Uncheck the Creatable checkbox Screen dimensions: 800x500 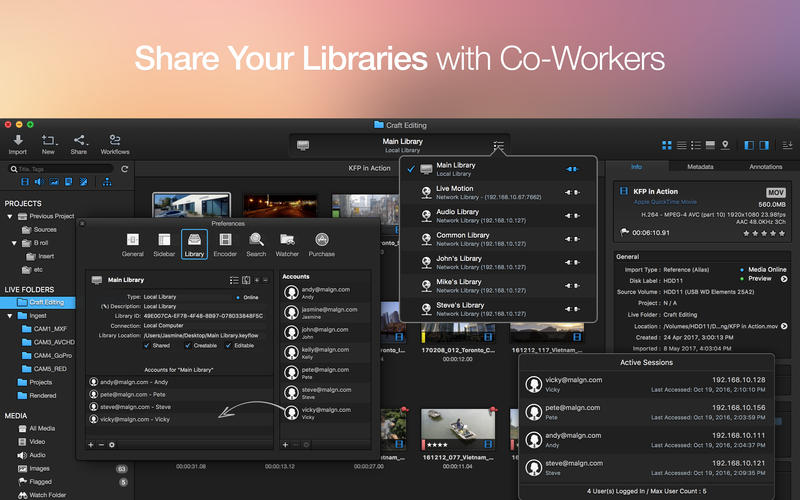pyautogui.click(x=188, y=346)
